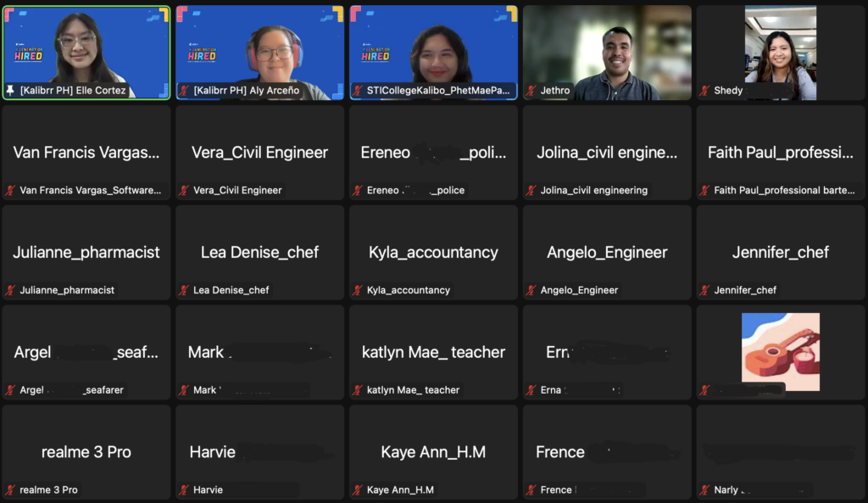Select Elle Cortez video tile
Viewport: 868px width, 503px height.
86,53
